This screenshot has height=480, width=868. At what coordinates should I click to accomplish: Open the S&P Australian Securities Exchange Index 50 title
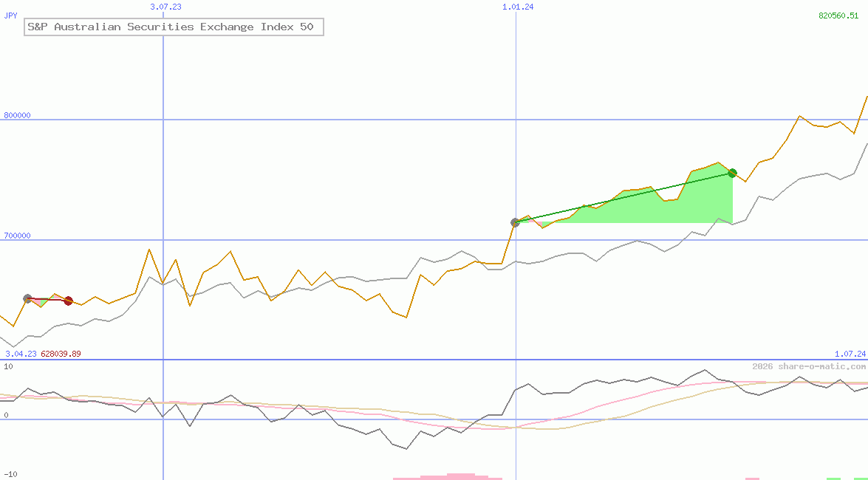pos(173,27)
